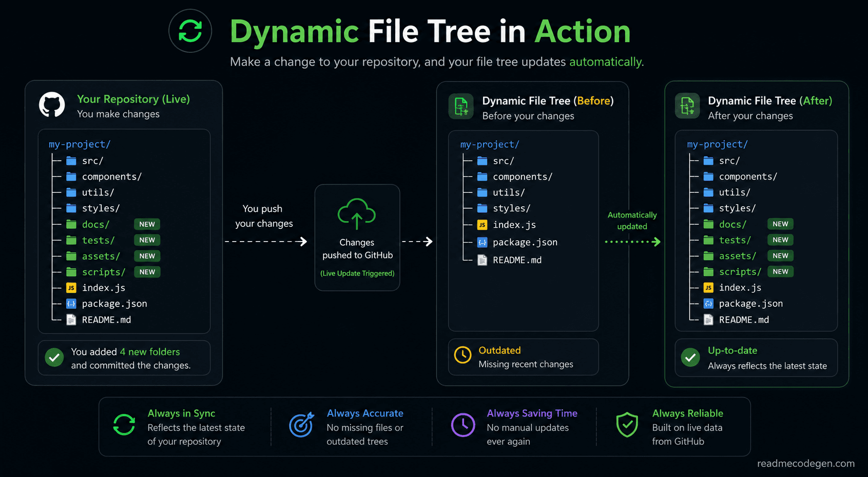Image resolution: width=868 pixels, height=477 pixels.
Task: Click the GitHub logo in Your Repository panel
Action: pyautogui.click(x=52, y=105)
